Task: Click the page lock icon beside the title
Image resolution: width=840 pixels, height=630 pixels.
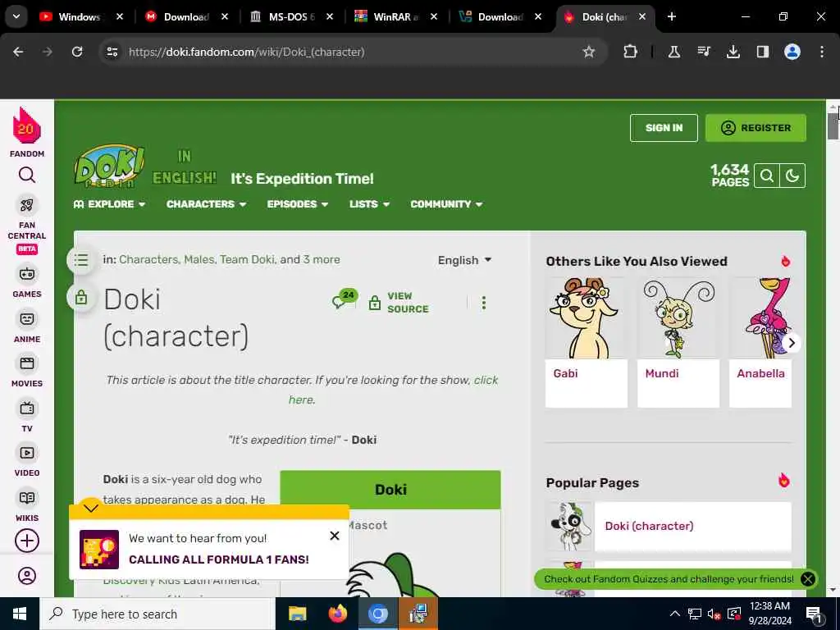Action: pyautogui.click(x=81, y=297)
